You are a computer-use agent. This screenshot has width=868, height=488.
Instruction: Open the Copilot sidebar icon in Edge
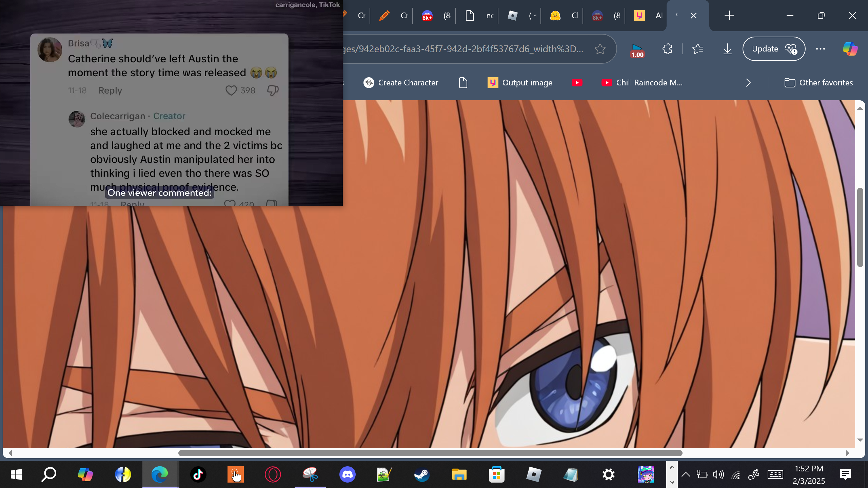click(x=850, y=49)
